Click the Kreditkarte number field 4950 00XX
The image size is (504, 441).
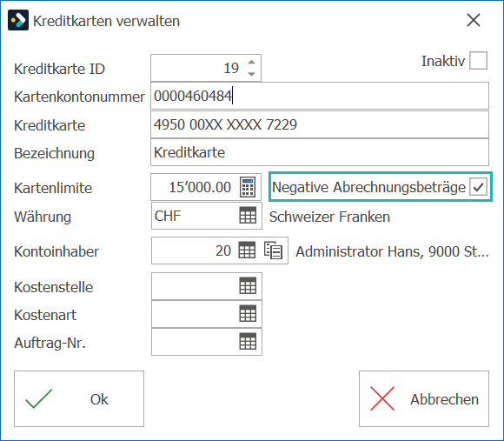[x=320, y=124]
